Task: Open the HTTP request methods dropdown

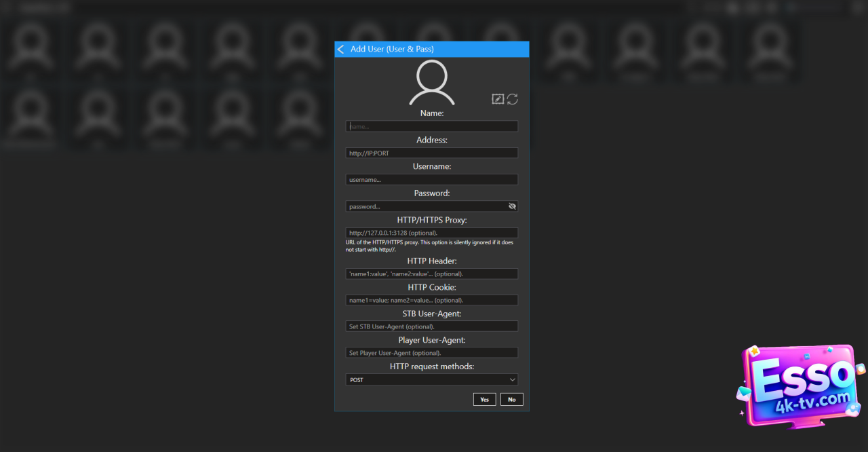Action: [431, 380]
